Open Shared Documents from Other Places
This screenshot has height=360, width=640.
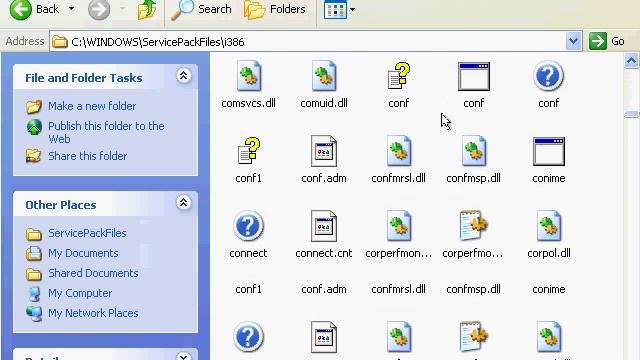click(x=93, y=273)
